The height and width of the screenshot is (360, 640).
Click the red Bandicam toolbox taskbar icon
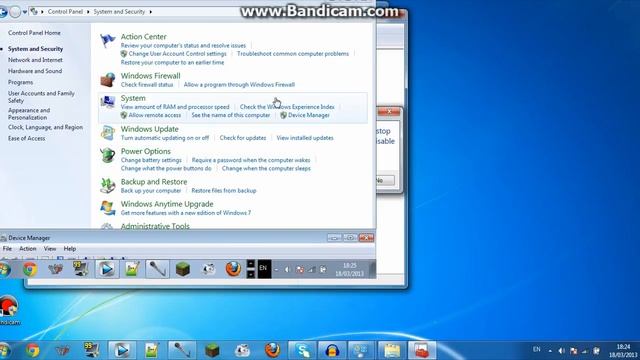click(x=422, y=350)
